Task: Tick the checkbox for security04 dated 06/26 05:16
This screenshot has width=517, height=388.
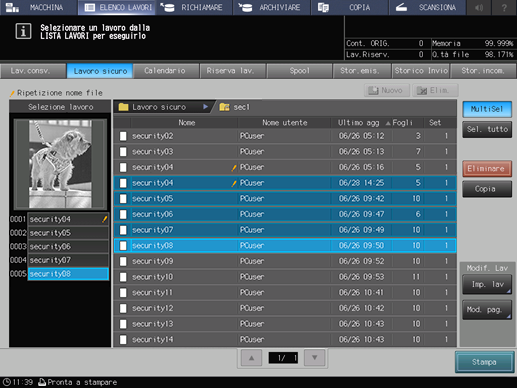Action: tap(123, 167)
